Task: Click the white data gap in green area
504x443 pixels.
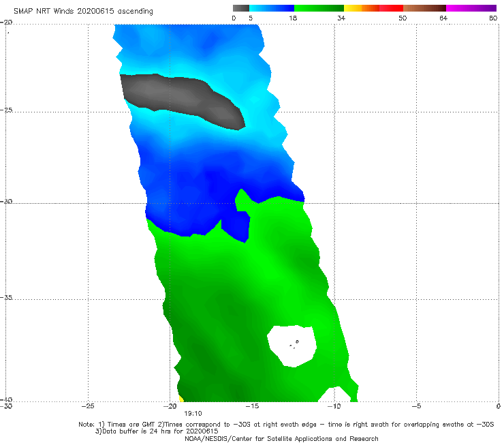Action: tap(292, 346)
